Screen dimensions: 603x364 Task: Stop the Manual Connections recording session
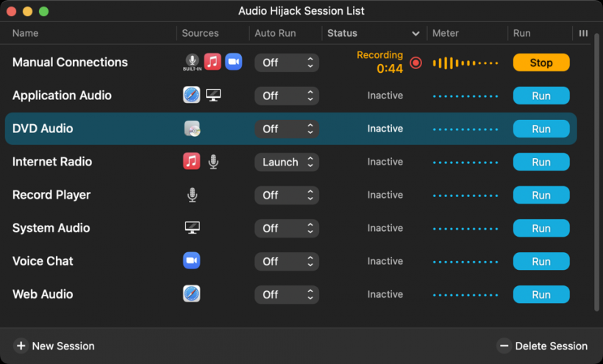(541, 63)
